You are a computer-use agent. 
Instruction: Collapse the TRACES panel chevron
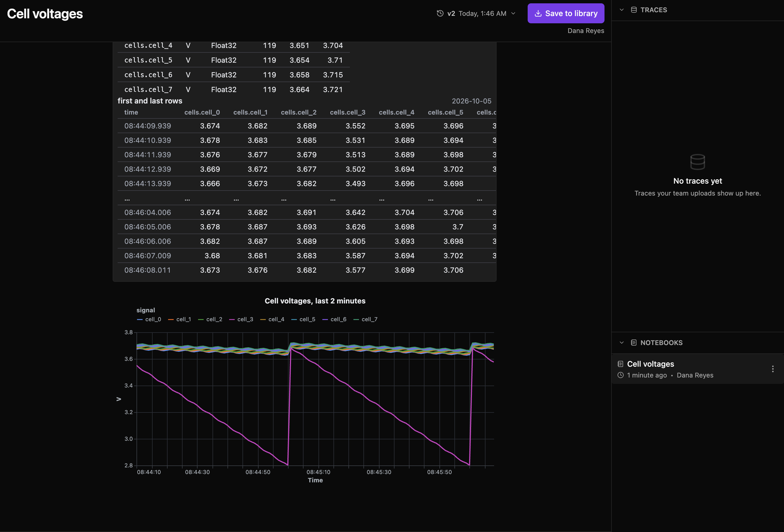coord(621,10)
